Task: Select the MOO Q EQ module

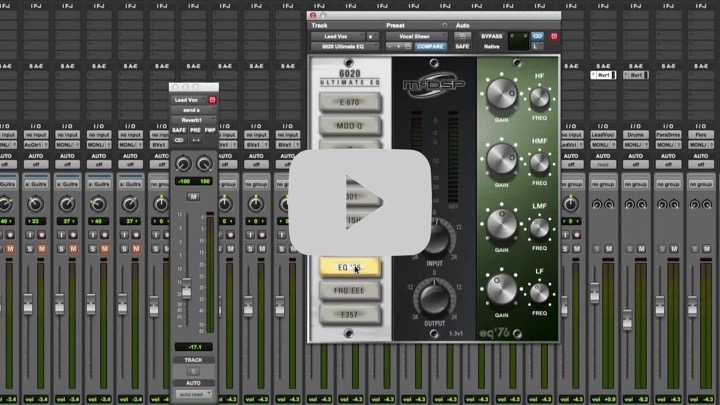Action: click(x=349, y=126)
